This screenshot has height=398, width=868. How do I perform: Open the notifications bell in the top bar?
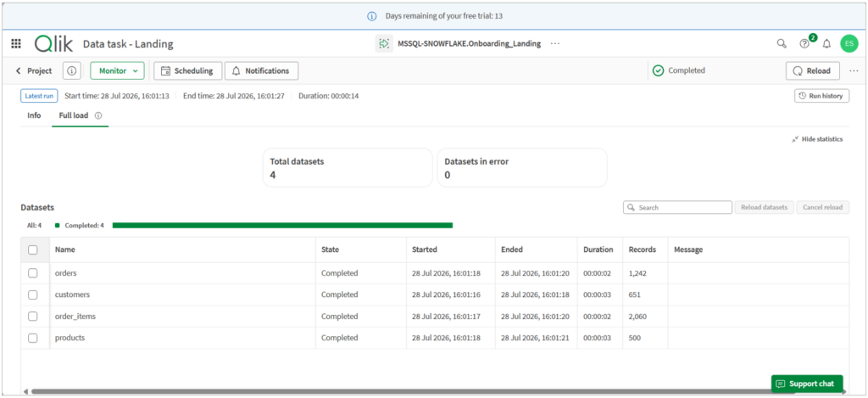pyautogui.click(x=826, y=43)
